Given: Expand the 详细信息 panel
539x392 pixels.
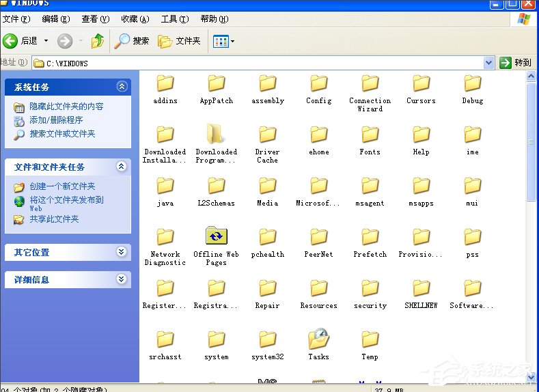Looking at the screenshot, I should 122,279.
